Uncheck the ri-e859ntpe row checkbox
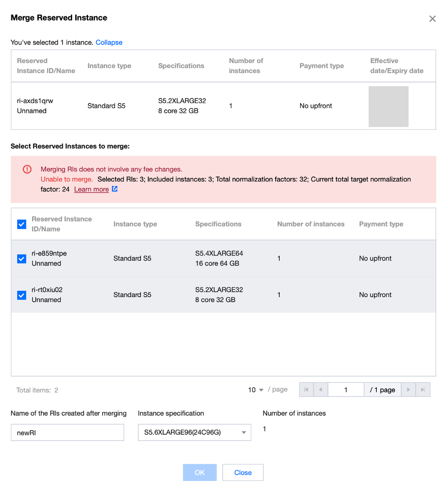 (x=22, y=259)
